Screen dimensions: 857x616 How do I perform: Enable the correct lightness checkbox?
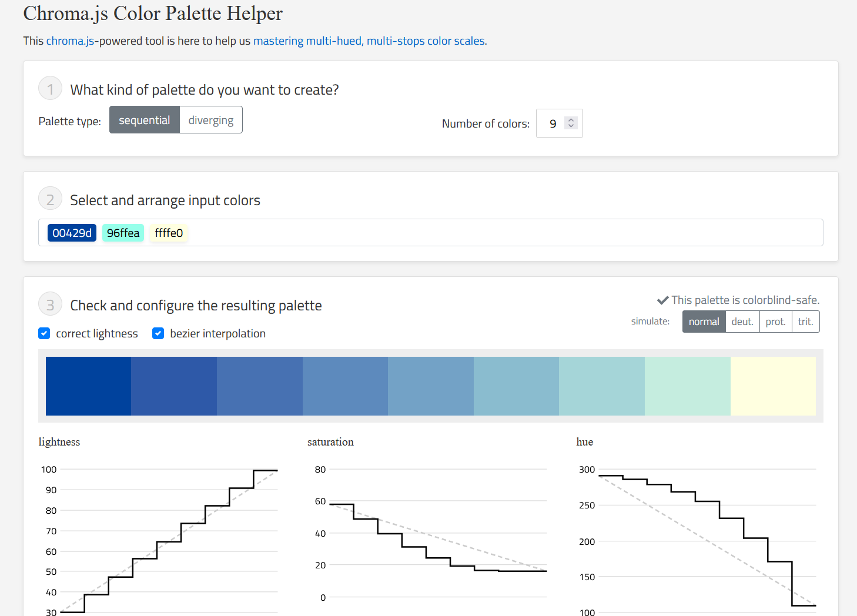[x=44, y=333]
